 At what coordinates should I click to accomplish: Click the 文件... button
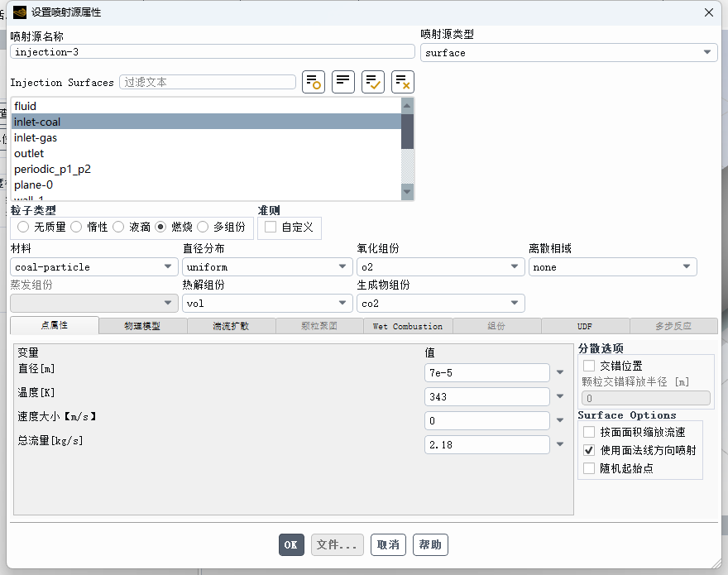(x=337, y=544)
